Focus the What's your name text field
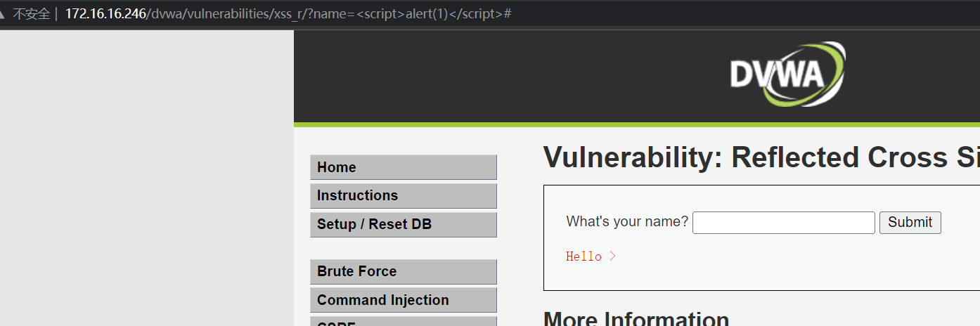 coord(784,223)
